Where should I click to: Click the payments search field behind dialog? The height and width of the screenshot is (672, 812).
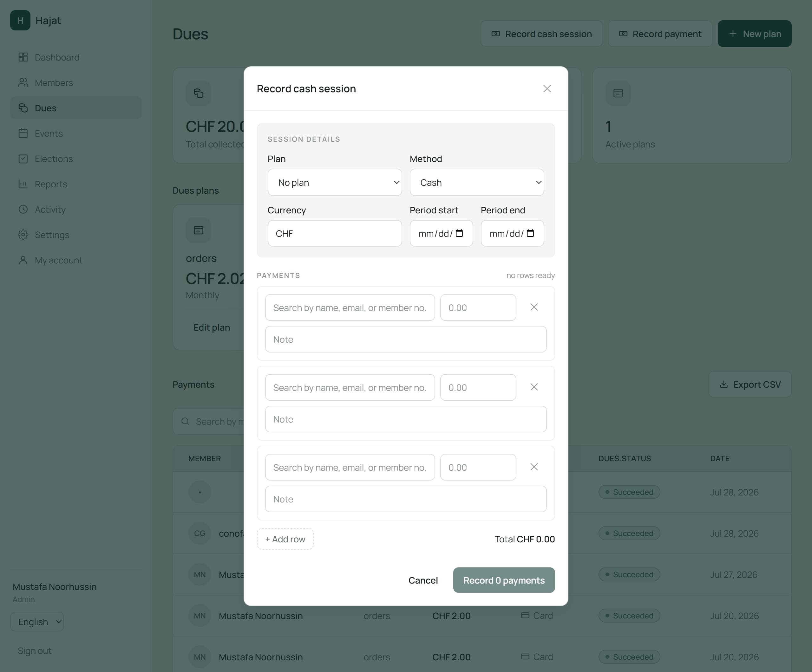209,421
